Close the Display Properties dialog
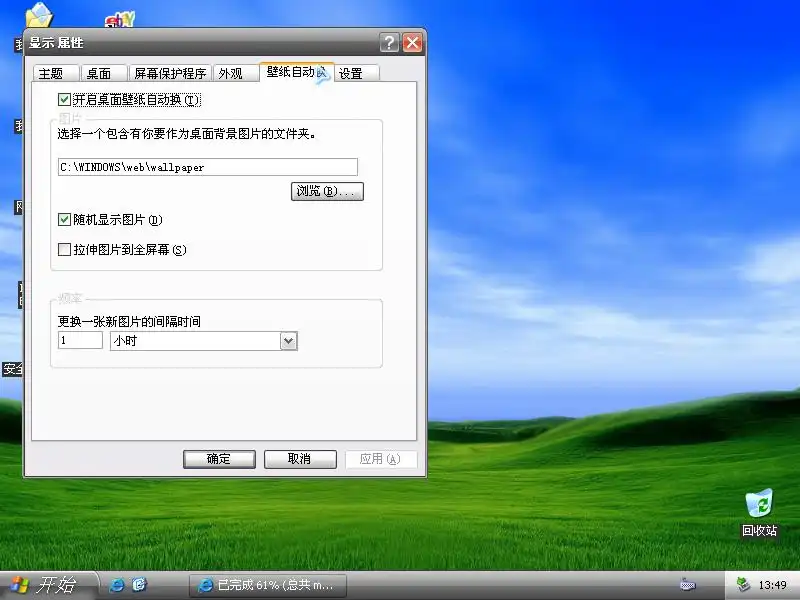 pyautogui.click(x=412, y=42)
